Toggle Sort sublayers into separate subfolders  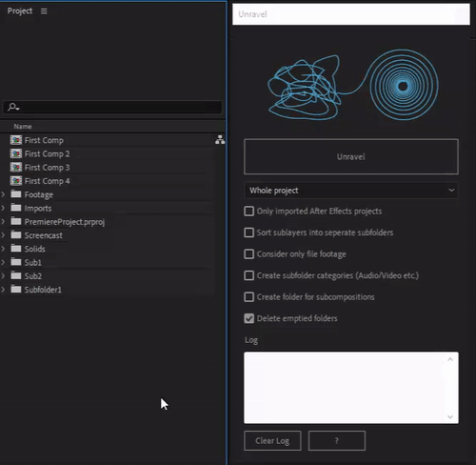tap(249, 232)
